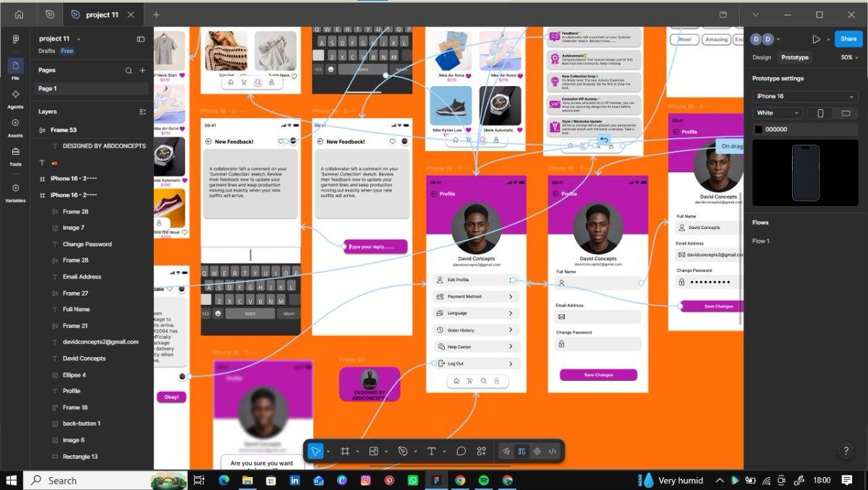The image size is (868, 490).
Task: Click the blue Share button
Action: (x=847, y=39)
